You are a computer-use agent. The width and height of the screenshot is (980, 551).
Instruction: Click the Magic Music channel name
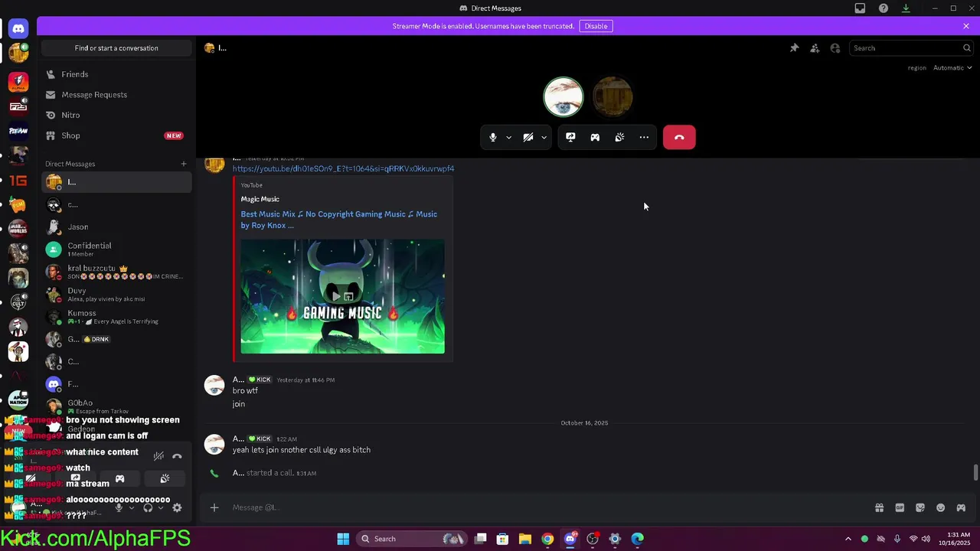260,199
